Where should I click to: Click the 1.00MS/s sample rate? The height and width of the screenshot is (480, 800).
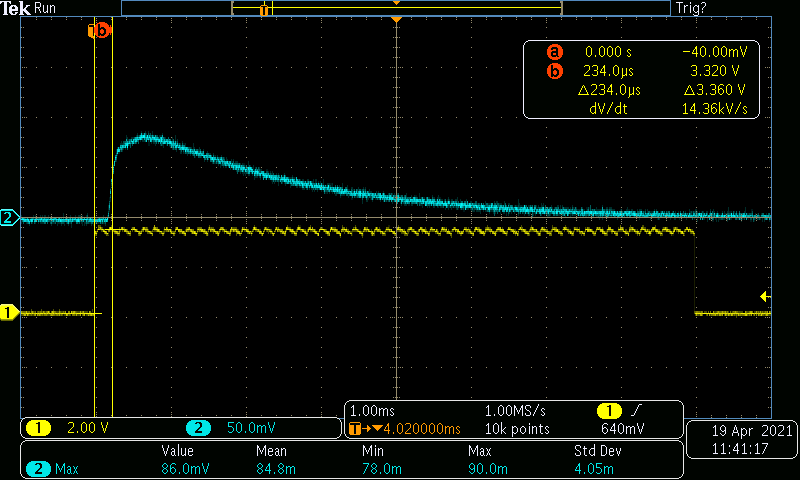coord(515,411)
